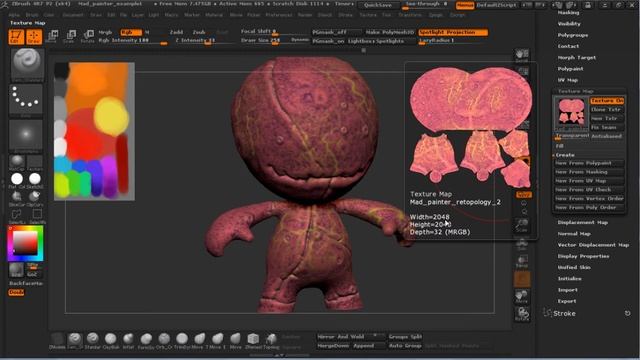
Task: Open the Alpha menu in the menu bar
Action: pyautogui.click(x=14, y=15)
